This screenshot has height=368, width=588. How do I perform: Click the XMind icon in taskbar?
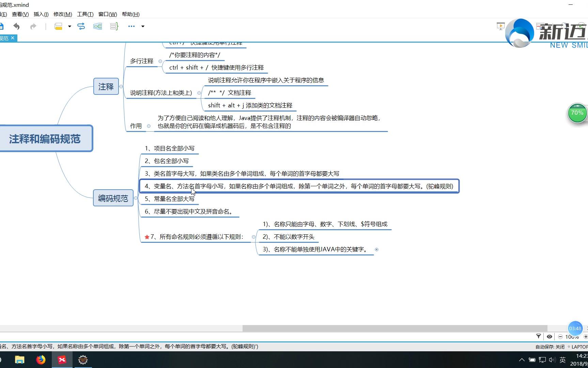click(x=62, y=360)
